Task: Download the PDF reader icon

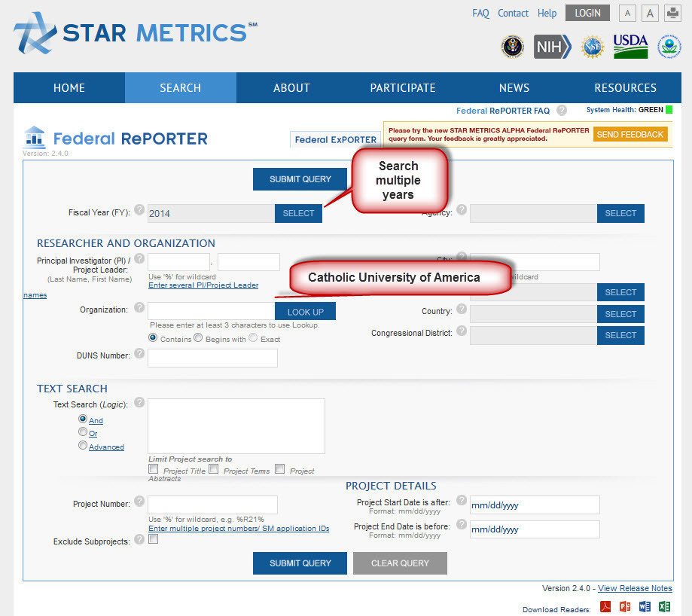Action: tap(605, 607)
